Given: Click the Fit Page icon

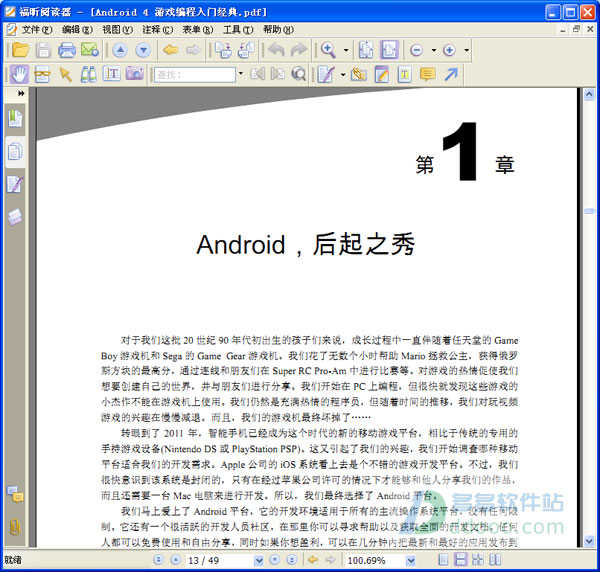Looking at the screenshot, I should 366,50.
